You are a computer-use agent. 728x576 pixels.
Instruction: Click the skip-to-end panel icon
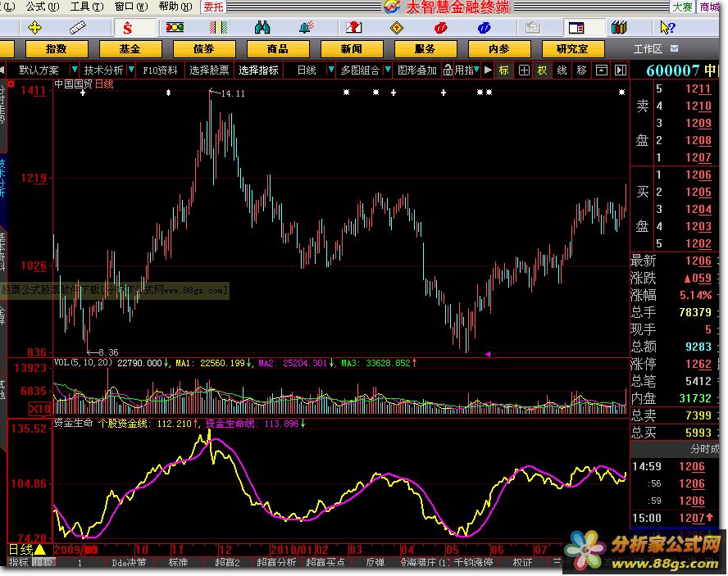click(x=621, y=70)
